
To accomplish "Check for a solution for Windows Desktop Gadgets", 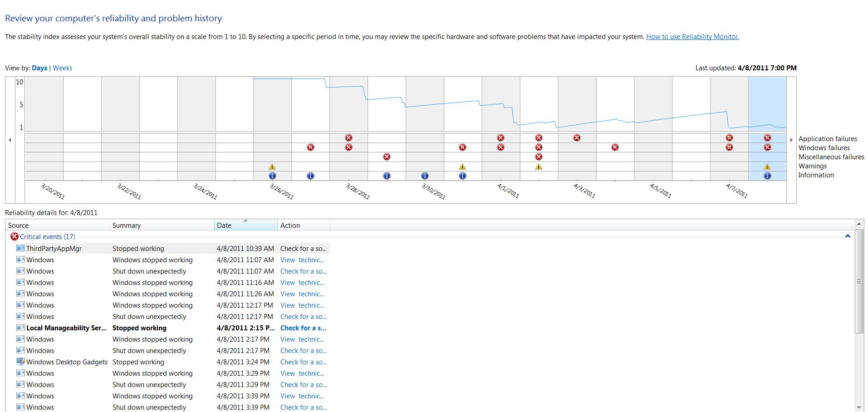I will (x=304, y=362).
